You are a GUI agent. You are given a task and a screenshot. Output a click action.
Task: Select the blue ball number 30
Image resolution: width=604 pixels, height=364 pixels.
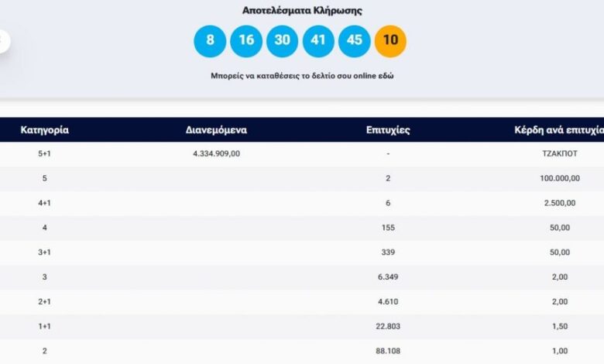click(282, 40)
